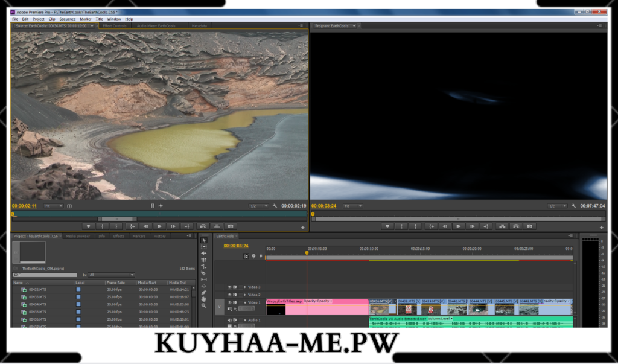The height and width of the screenshot is (364, 618).
Task: Click Export Frame camera in Program monitor
Action: pyautogui.click(x=530, y=226)
